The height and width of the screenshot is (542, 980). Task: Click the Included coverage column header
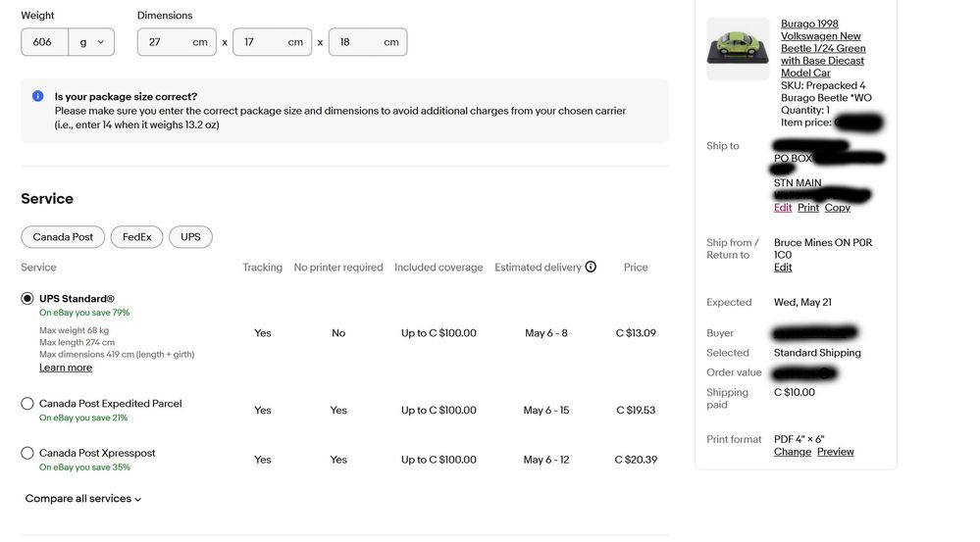438,268
